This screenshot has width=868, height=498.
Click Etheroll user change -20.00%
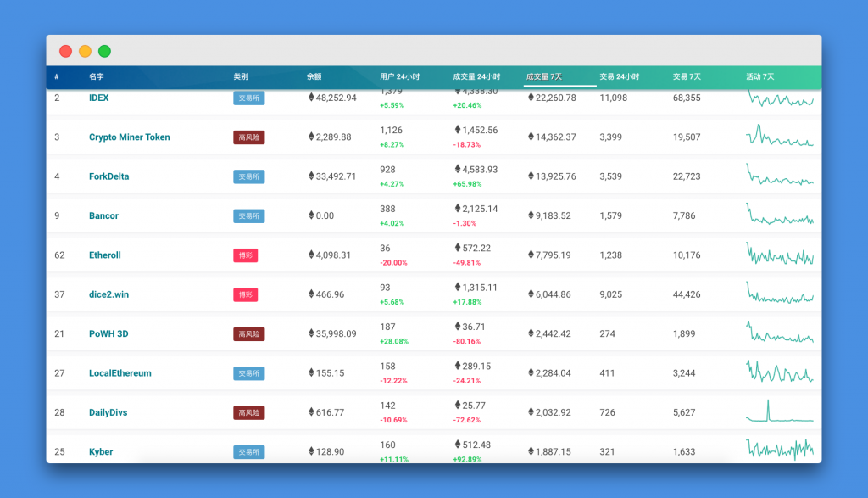(x=393, y=262)
